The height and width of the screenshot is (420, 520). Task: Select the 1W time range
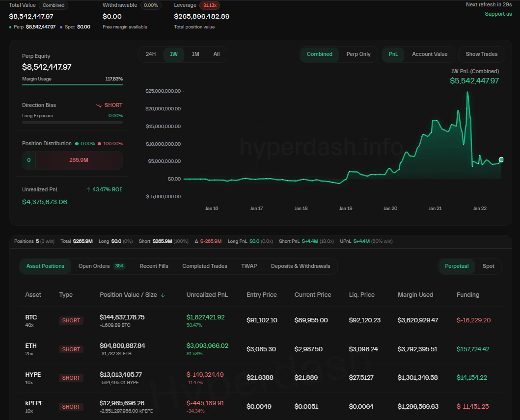tap(173, 54)
